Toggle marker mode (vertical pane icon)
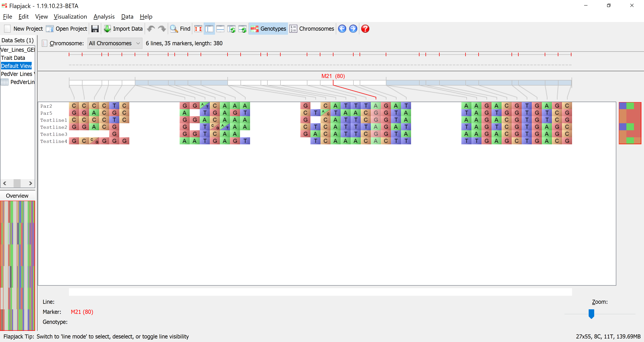The image size is (644, 342). [209, 29]
